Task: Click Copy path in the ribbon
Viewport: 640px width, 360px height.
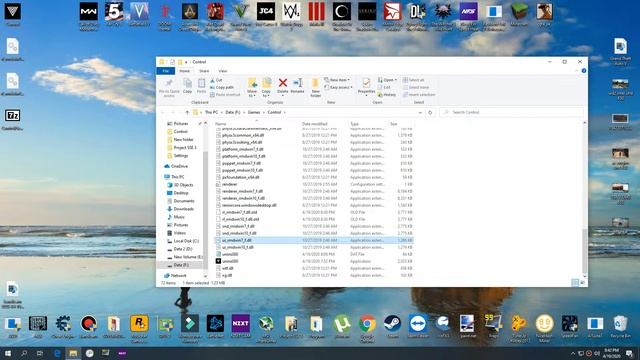Action: point(222,87)
